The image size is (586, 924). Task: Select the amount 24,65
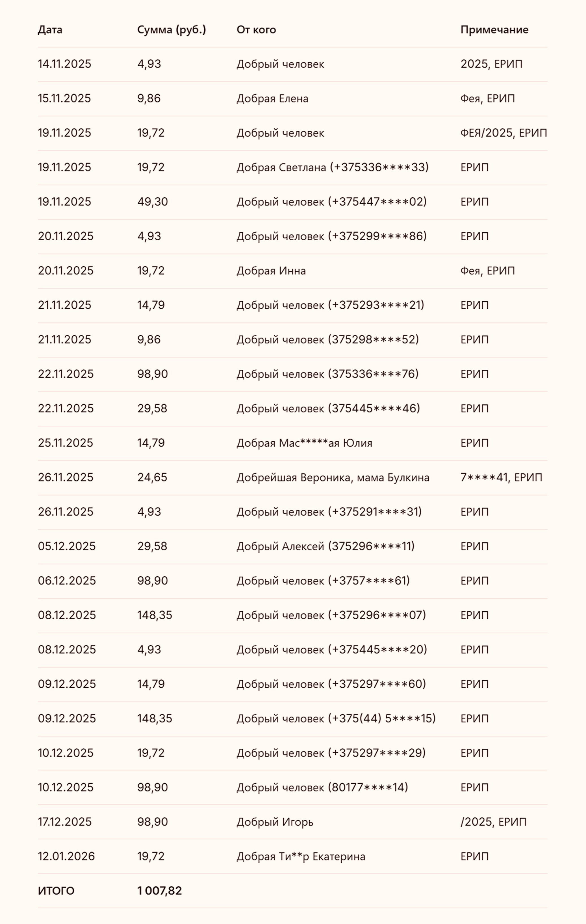152,477
